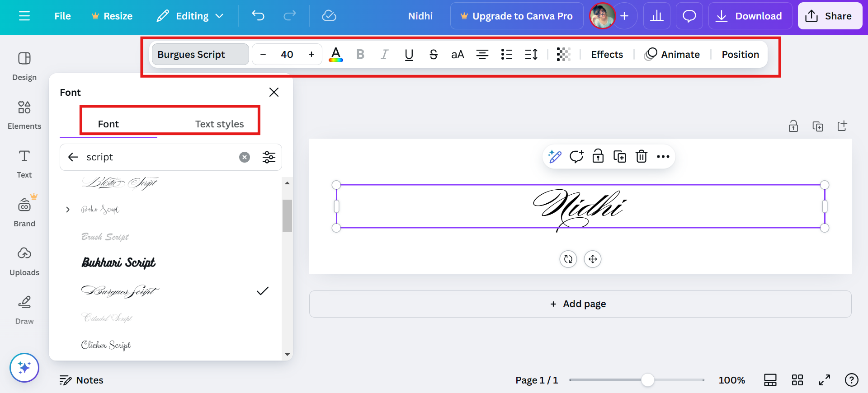Open the Burgues Script font selector
868x393 pixels.
point(200,55)
